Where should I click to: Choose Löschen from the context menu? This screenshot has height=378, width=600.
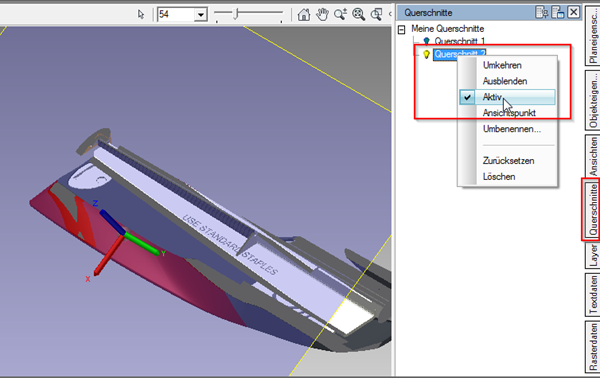point(499,177)
